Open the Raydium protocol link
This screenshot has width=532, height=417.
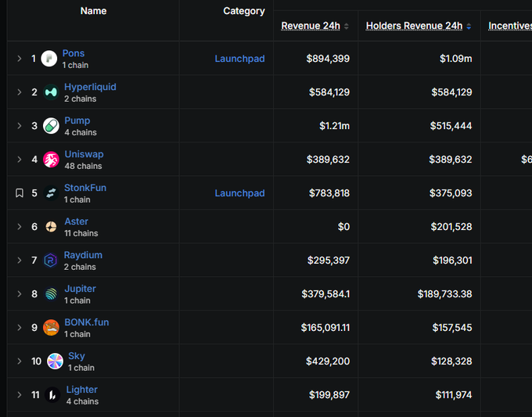pos(83,255)
